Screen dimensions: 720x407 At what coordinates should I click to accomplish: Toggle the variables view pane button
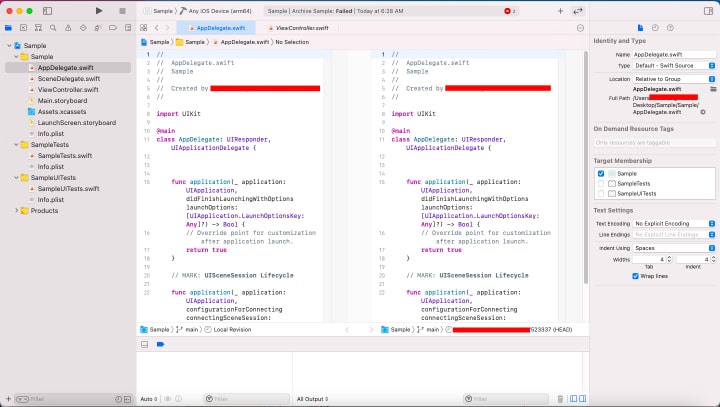[x=574, y=399]
